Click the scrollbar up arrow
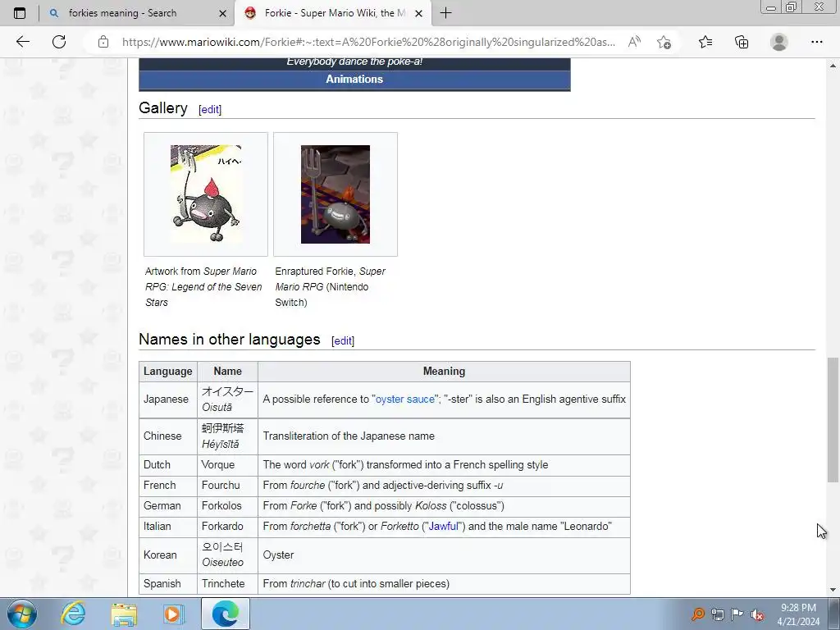Image resolution: width=840 pixels, height=630 pixels. click(833, 66)
